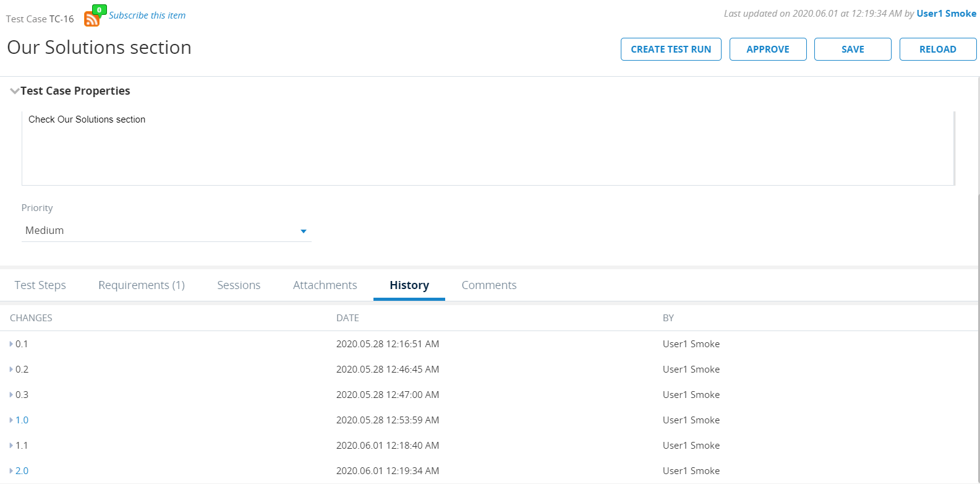Viewport: 980px width, 484px height.
Task: Open the Requirements (1) tab
Action: coord(142,285)
